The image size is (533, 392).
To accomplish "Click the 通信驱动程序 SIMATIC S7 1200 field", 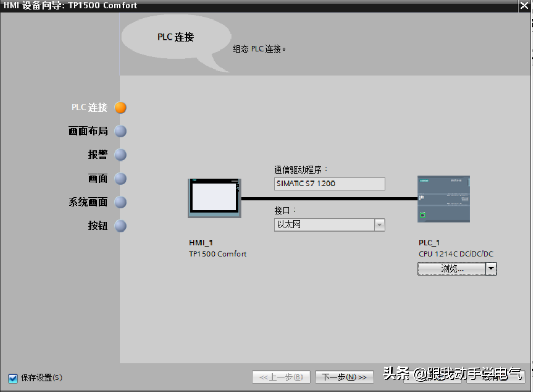I will click(x=329, y=184).
